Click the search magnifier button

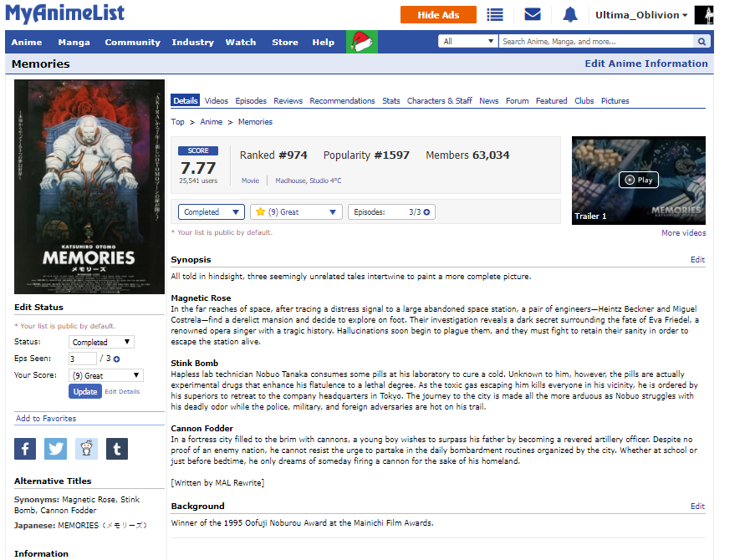pyautogui.click(x=702, y=42)
